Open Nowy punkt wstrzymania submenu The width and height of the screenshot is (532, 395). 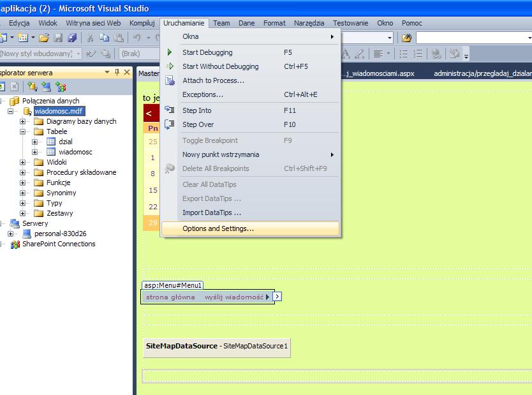(x=250, y=154)
